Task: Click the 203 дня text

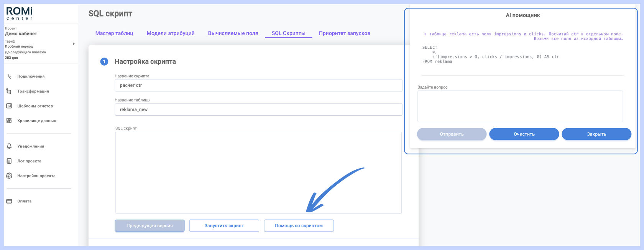Action: [11, 58]
